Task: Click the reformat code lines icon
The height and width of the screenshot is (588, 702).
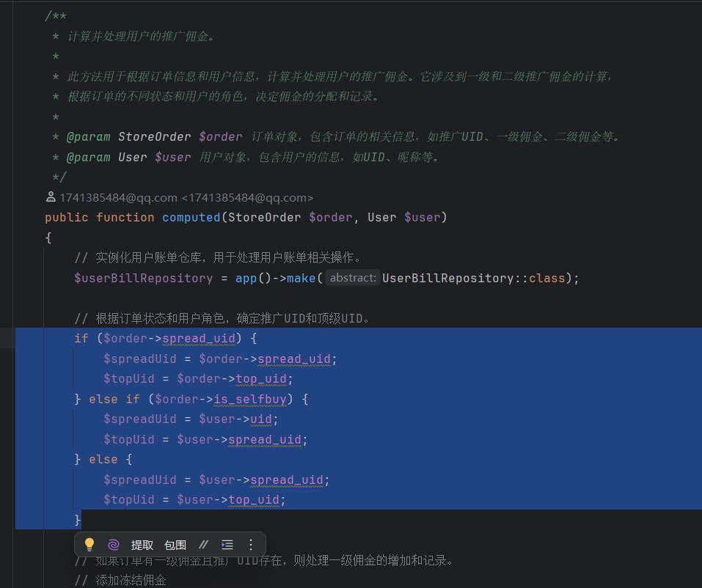Action: pos(227,545)
